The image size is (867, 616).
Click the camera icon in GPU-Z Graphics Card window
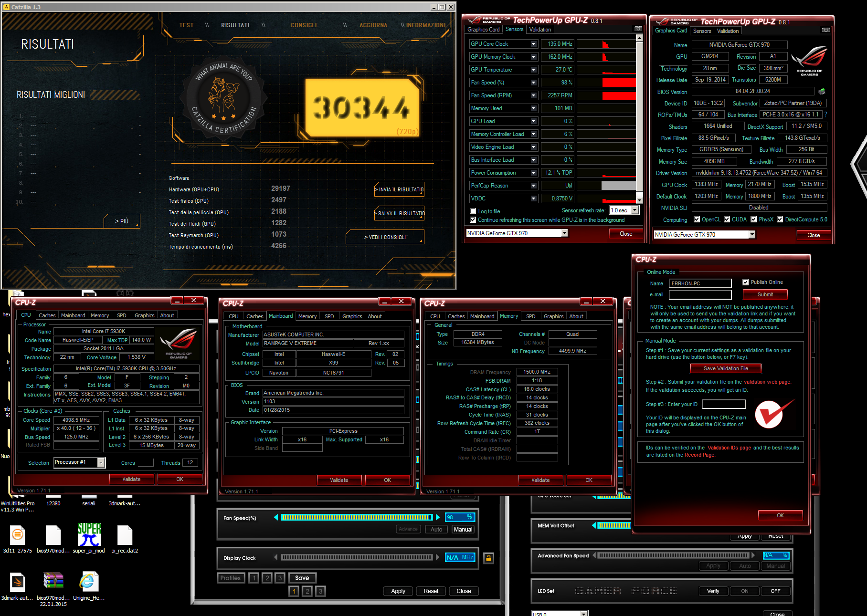tap(825, 30)
